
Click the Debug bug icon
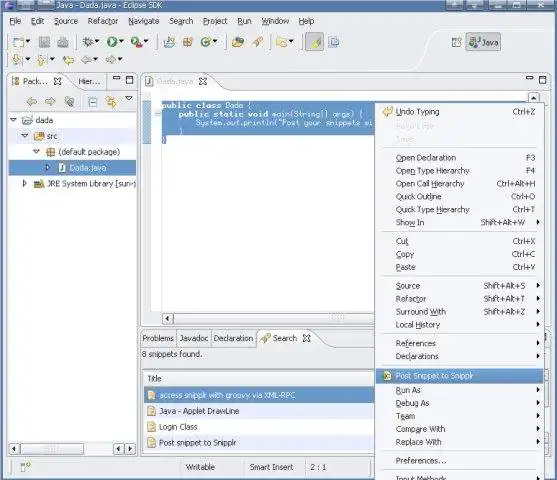[87, 42]
